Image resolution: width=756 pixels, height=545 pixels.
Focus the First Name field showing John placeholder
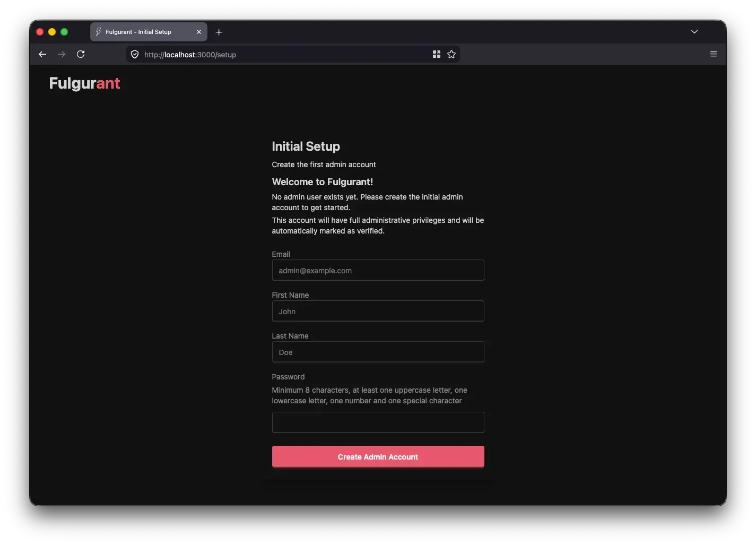click(x=377, y=311)
